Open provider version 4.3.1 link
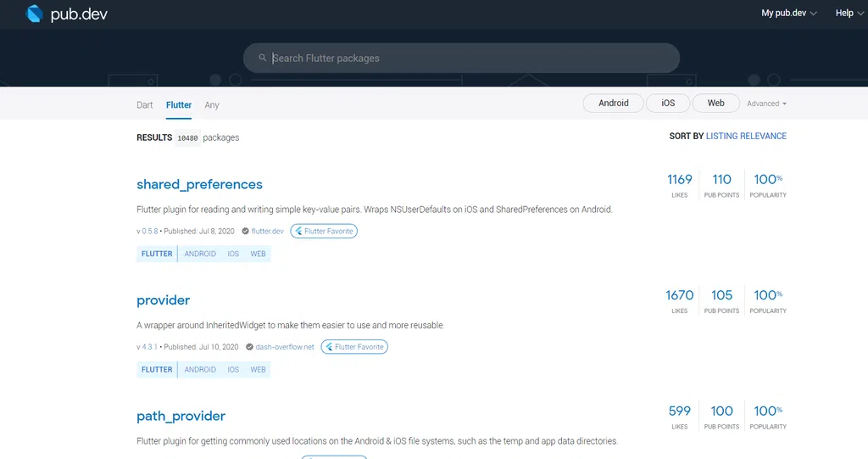 pyautogui.click(x=149, y=347)
